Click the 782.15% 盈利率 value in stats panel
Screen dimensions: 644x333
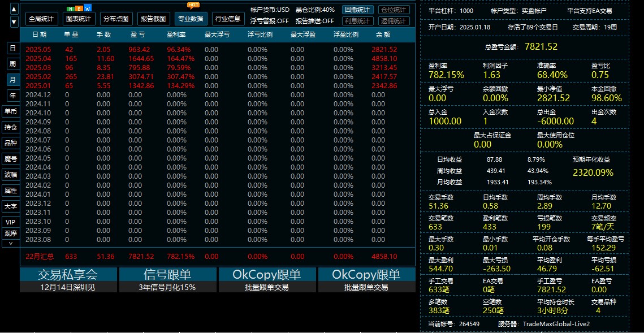click(446, 75)
